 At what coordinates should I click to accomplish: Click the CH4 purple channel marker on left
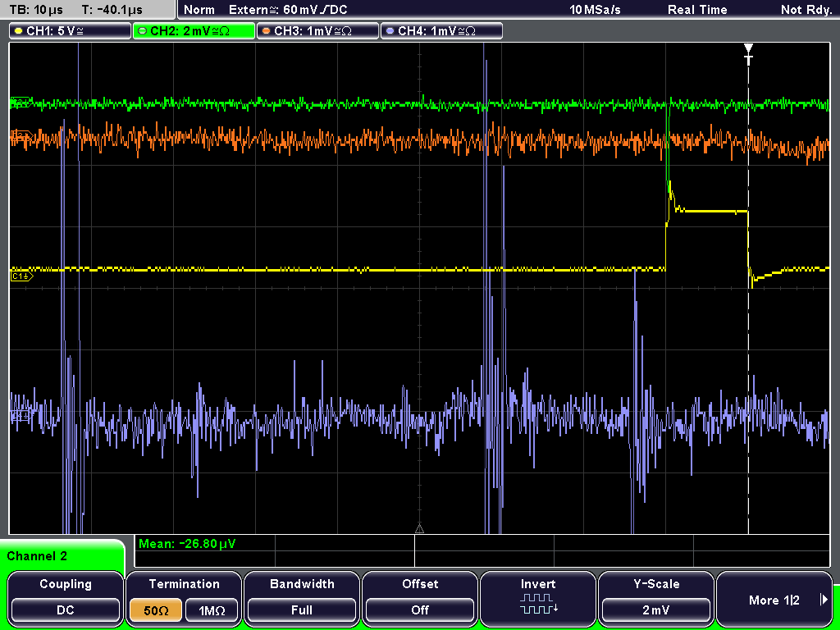pos(21,415)
